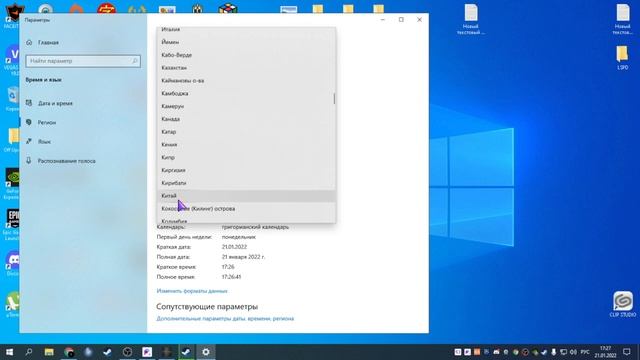Select Катар from the region list
Viewport: 640px width, 360px height.
[246, 132]
